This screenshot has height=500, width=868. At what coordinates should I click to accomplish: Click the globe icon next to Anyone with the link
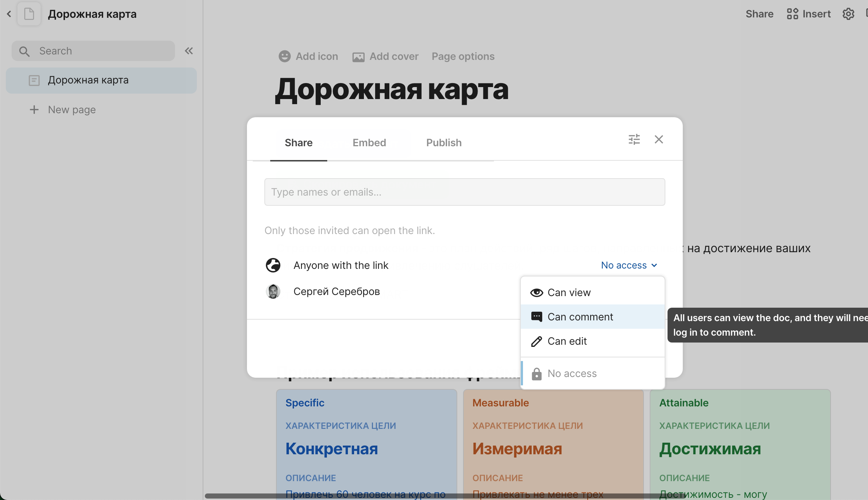point(273,265)
